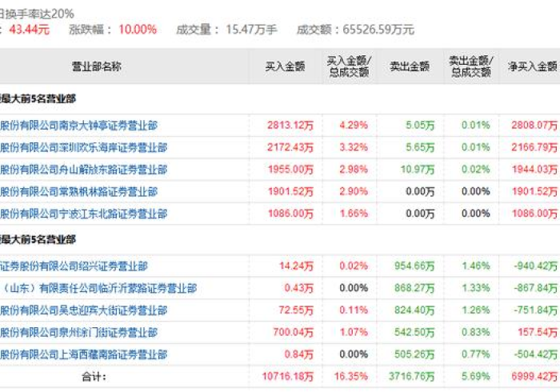Click the 10.00% price change value

click(x=138, y=30)
